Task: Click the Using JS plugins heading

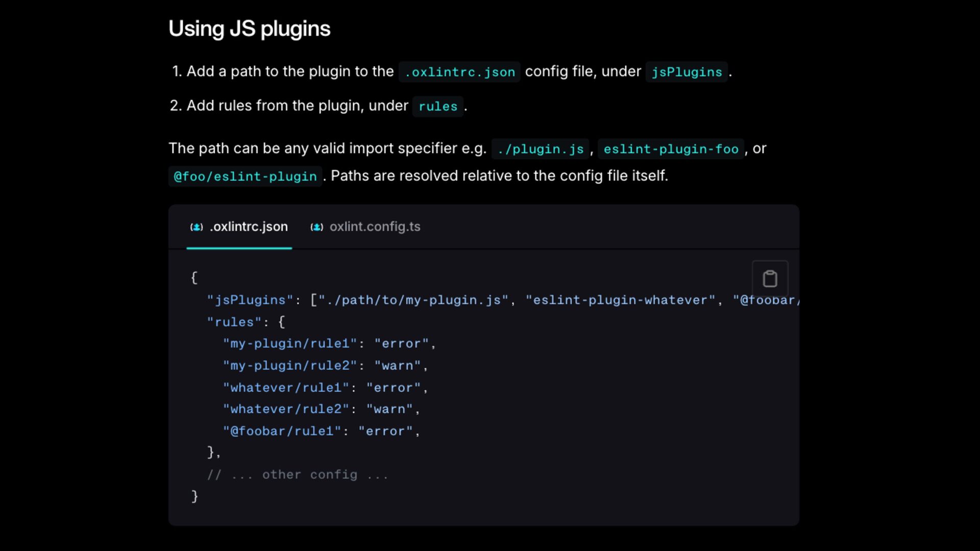Action: [249, 29]
